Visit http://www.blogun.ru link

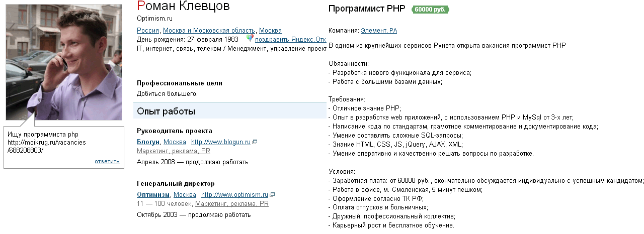coord(221,142)
